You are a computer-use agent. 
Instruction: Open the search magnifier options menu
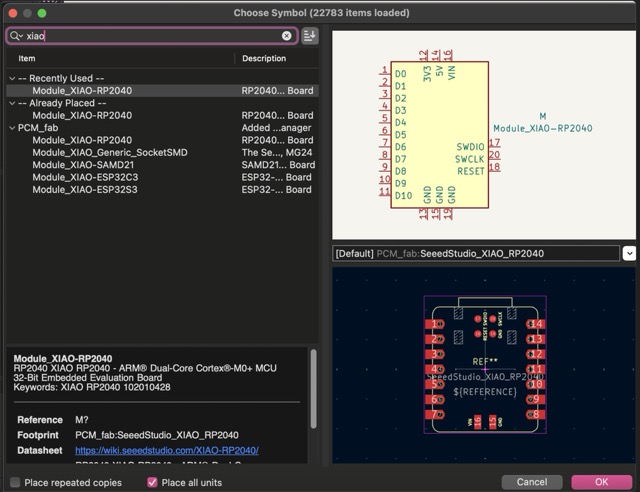[16, 36]
